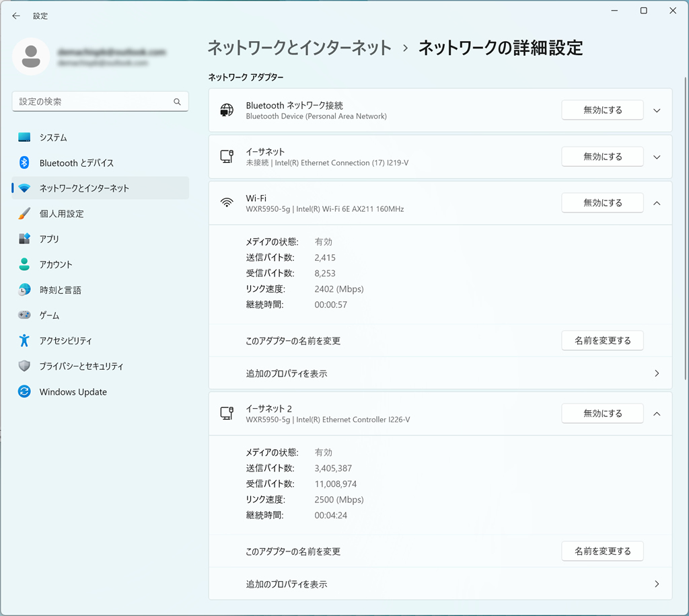Click the Windows Update refresh icon
The image size is (689, 616).
24,391
